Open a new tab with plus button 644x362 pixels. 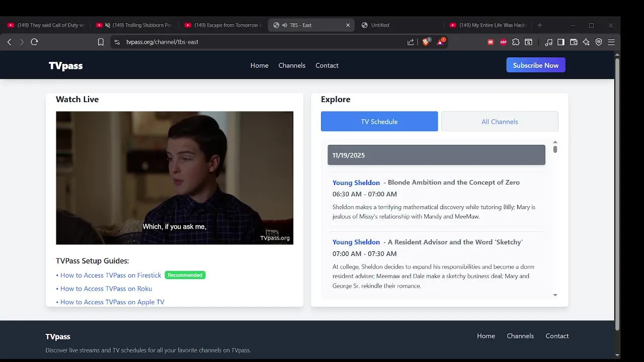pyautogui.click(x=540, y=25)
